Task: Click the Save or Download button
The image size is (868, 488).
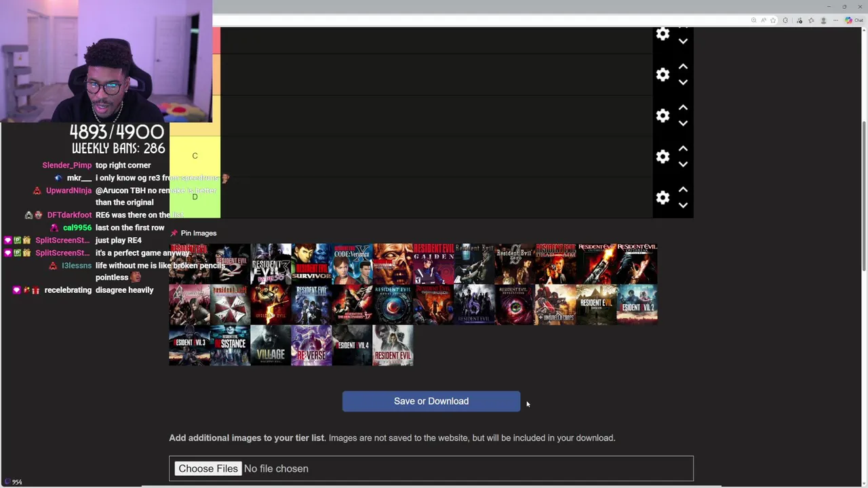Action: tap(431, 401)
